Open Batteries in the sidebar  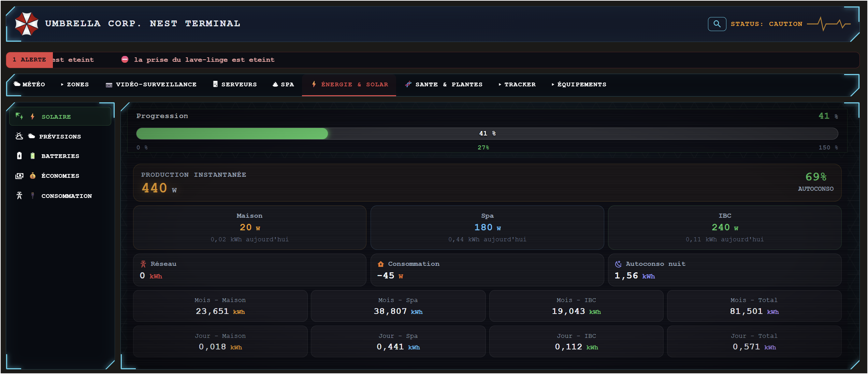60,156
